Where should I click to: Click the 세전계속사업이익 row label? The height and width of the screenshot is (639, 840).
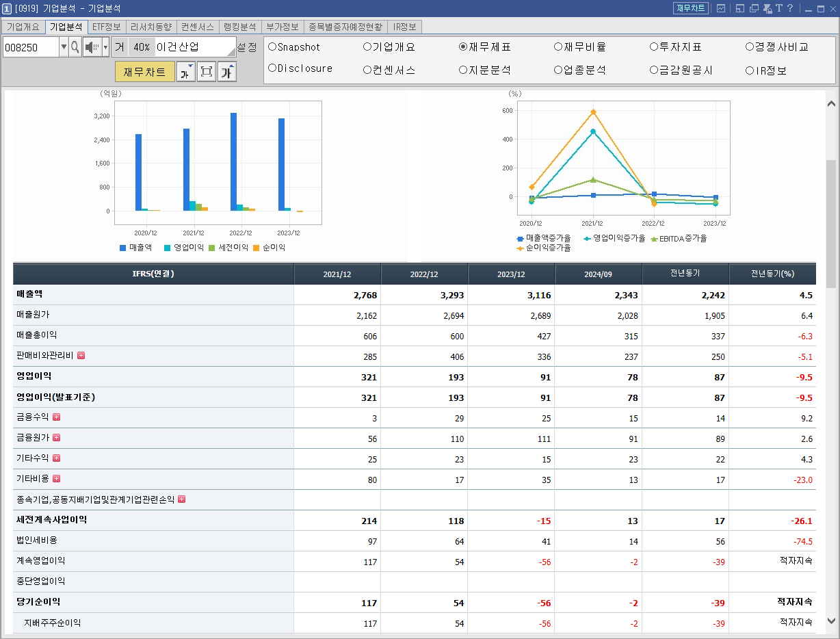52,520
